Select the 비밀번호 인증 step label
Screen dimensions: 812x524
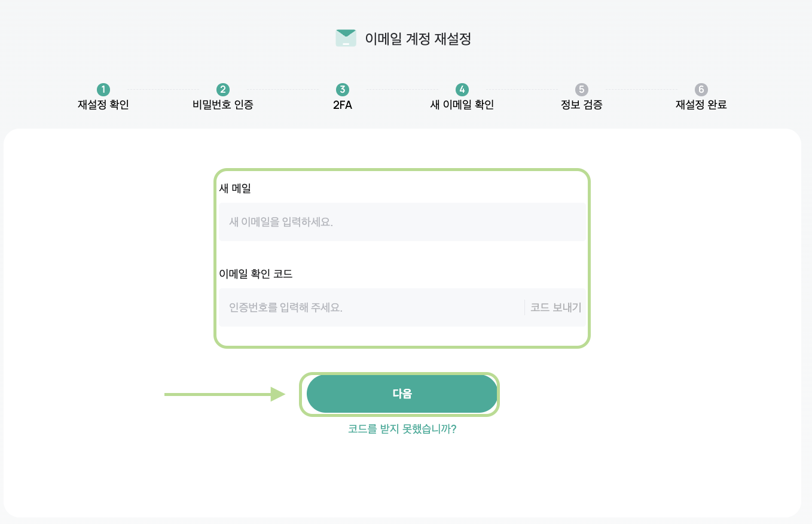click(x=222, y=105)
